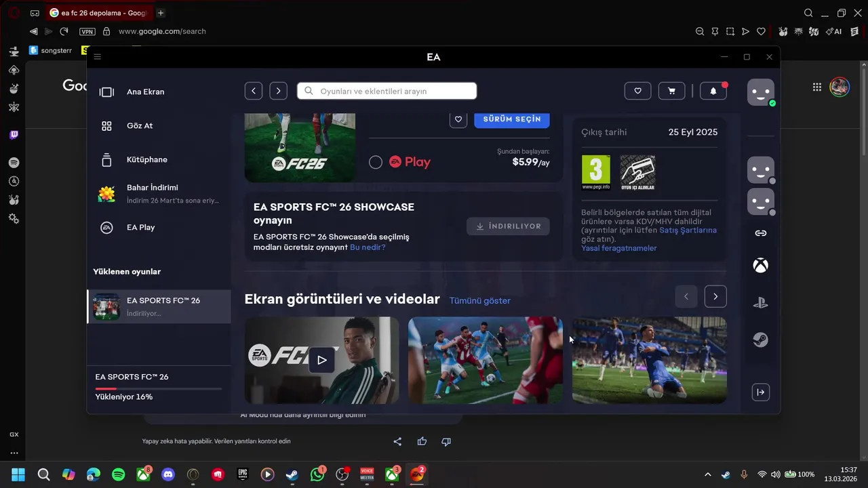Open the songsterr bookmark

pyautogui.click(x=51, y=50)
